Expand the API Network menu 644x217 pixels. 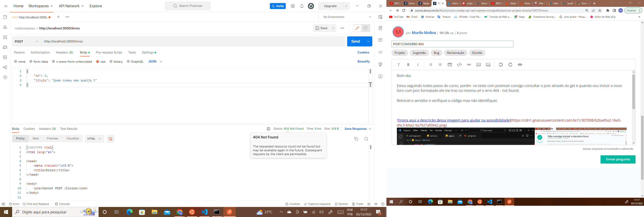click(x=71, y=6)
